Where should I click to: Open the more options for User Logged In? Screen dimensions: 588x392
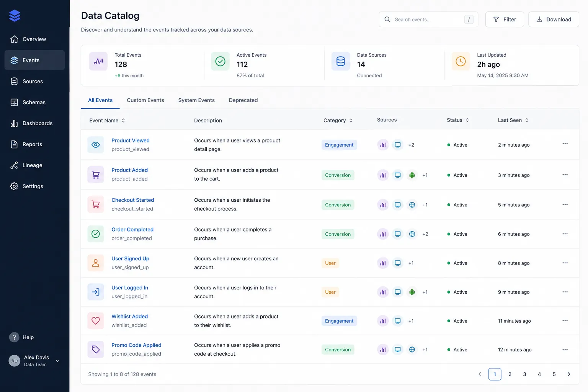point(565,292)
